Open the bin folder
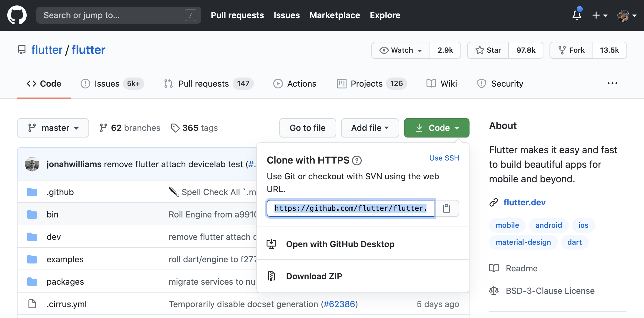The image size is (644, 318). [x=52, y=214]
